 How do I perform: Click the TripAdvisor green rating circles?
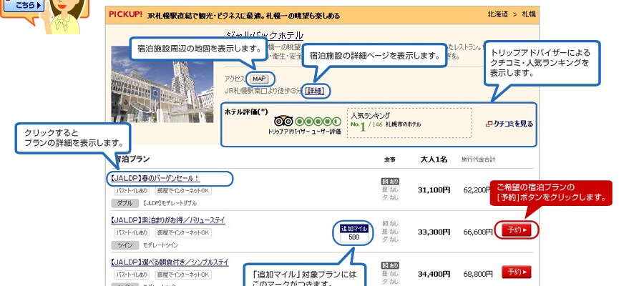click(x=318, y=122)
